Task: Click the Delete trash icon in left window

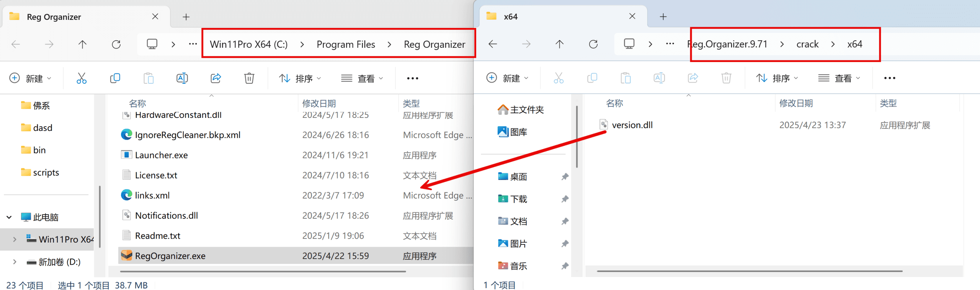Action: (x=249, y=78)
